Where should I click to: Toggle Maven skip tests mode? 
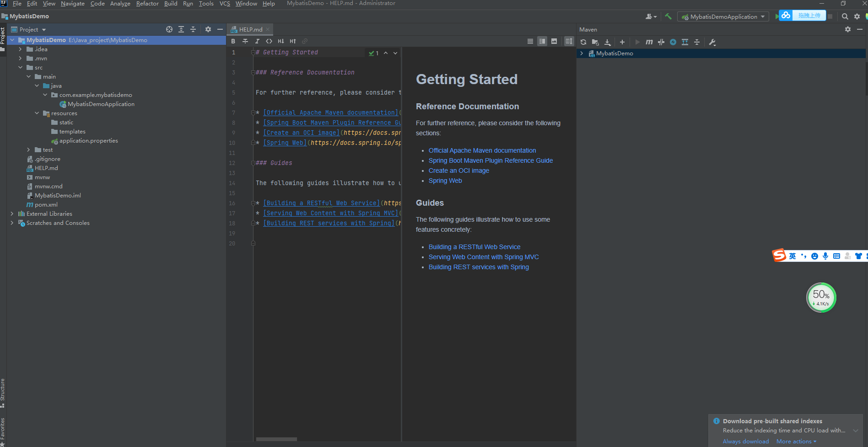(673, 42)
